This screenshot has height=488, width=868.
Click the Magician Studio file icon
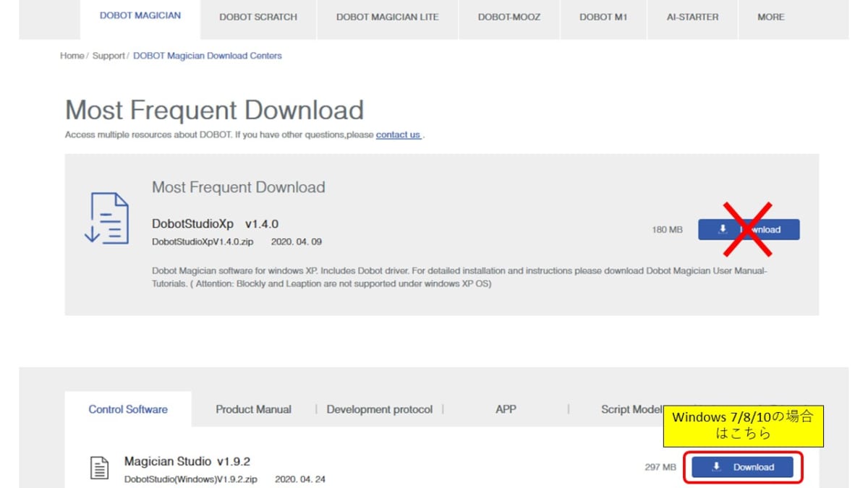(99, 468)
